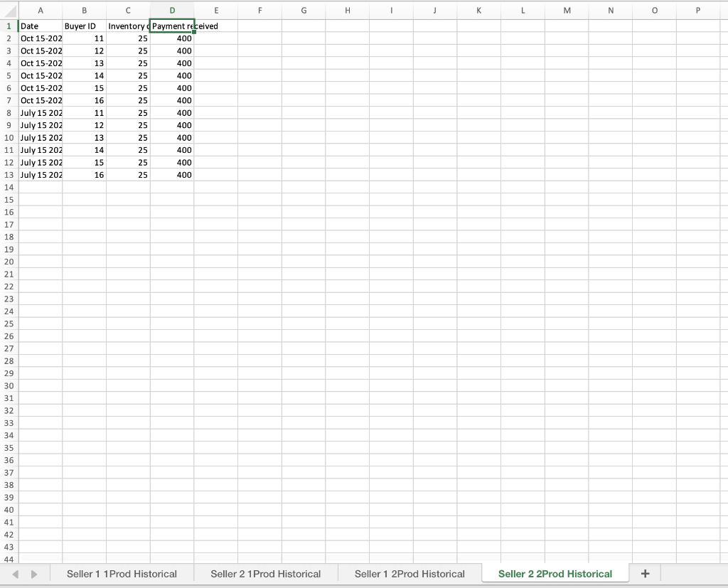Image resolution: width=728 pixels, height=588 pixels.
Task: Click inventory value 25 in row 9
Action: click(x=128, y=125)
